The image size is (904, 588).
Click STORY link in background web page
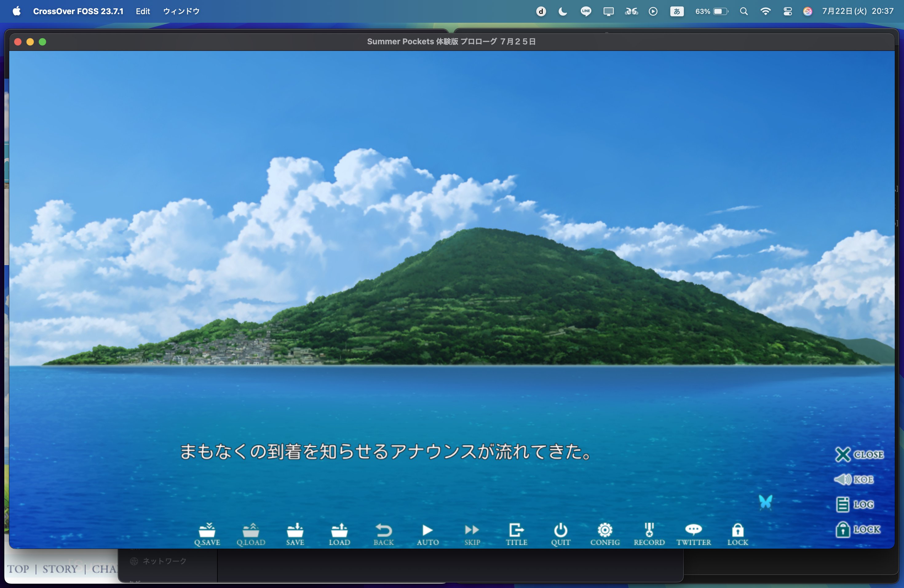[60, 569]
